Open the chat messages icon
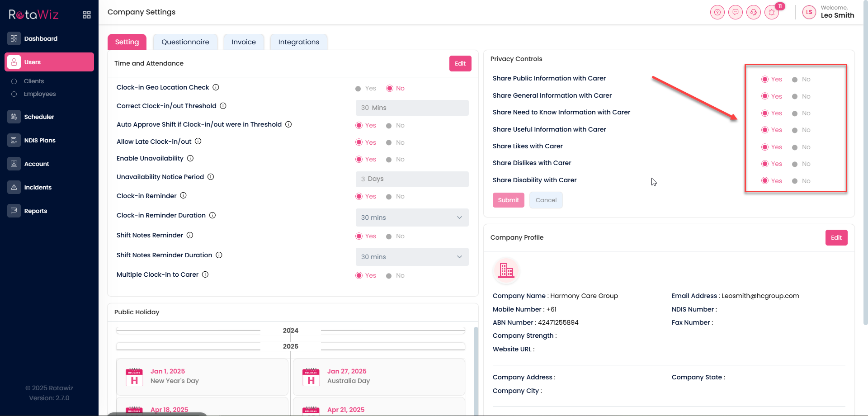 pyautogui.click(x=735, y=12)
